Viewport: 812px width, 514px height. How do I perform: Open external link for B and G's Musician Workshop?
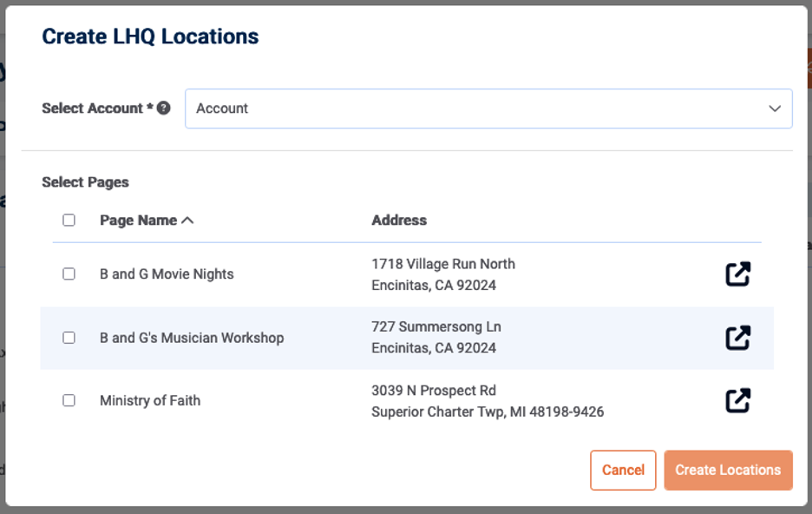pos(737,337)
